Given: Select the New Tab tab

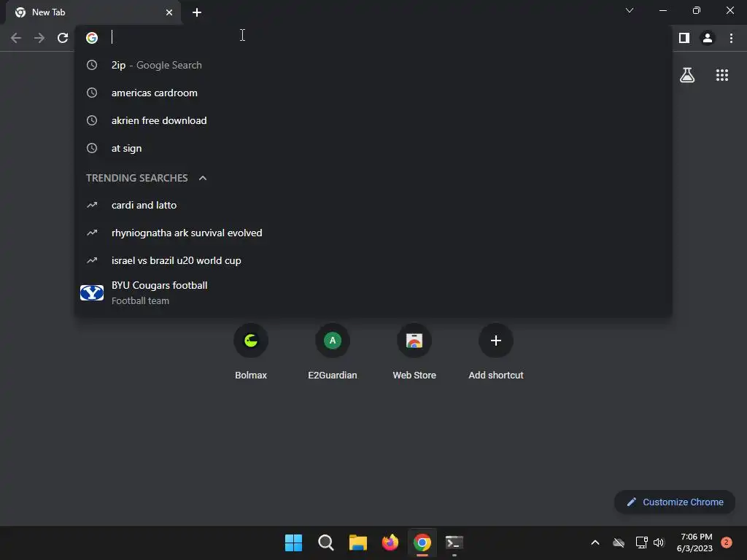Looking at the screenshot, I should point(93,12).
